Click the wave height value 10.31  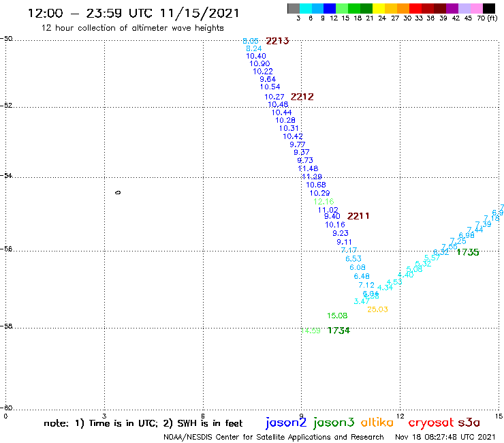tap(289, 128)
